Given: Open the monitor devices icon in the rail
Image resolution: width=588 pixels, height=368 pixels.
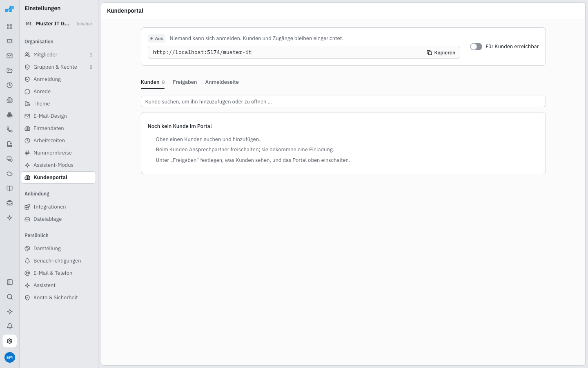Looking at the screenshot, I should 10,159.
